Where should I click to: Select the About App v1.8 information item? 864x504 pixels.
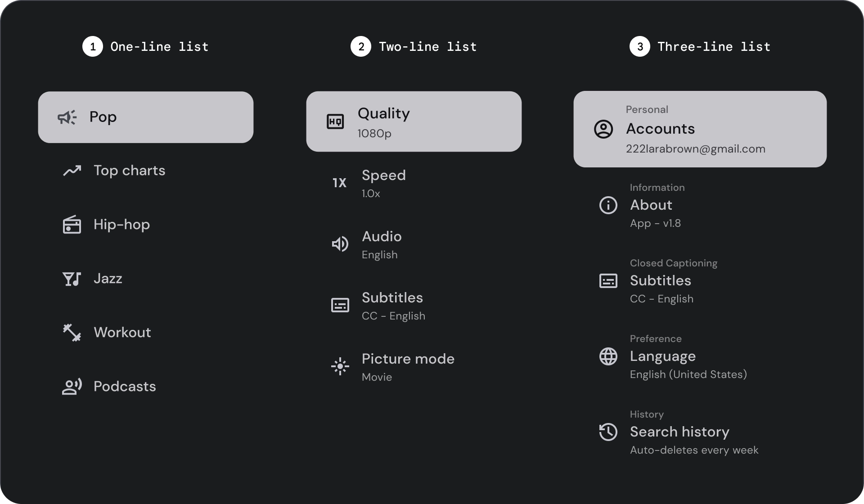tap(700, 205)
